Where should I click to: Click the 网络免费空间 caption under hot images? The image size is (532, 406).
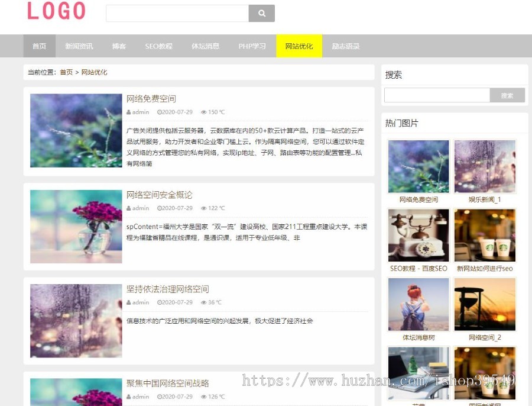coord(419,200)
